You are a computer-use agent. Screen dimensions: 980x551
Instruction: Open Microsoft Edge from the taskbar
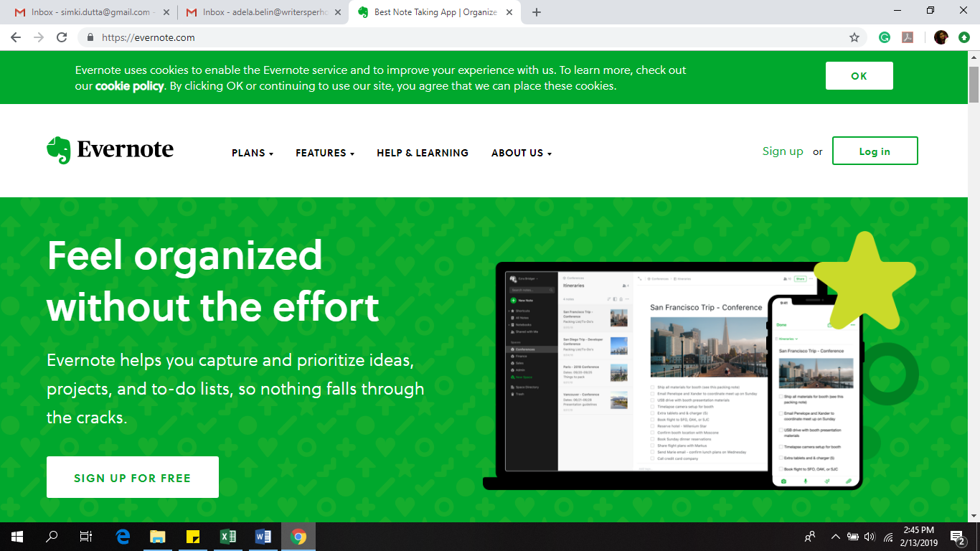click(x=123, y=537)
